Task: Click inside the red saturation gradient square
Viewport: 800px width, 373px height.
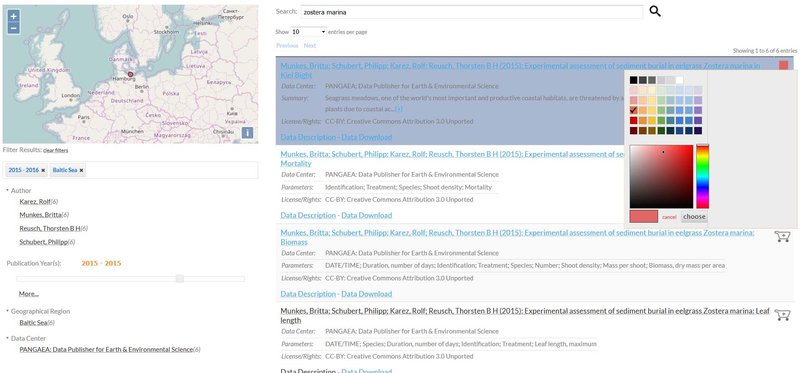Action: [x=661, y=177]
